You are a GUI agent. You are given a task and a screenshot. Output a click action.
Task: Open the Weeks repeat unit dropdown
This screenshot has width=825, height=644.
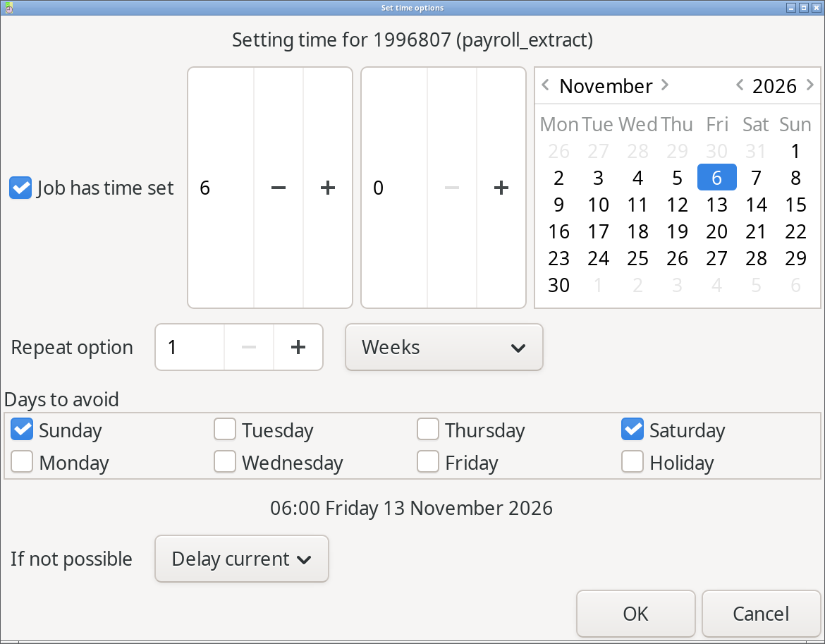pos(444,347)
